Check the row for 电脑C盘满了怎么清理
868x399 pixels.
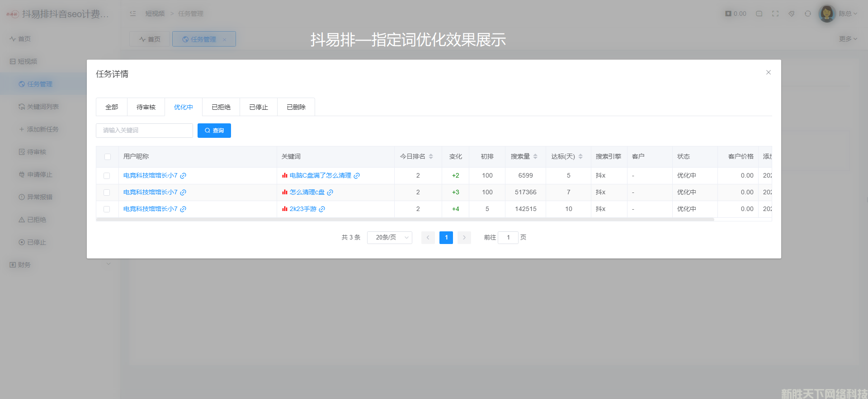107,176
